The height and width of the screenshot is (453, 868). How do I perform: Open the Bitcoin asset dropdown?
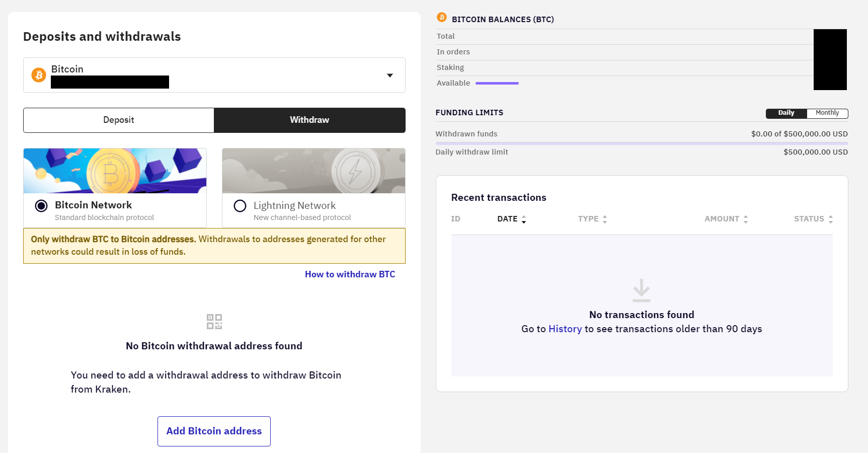pos(214,75)
